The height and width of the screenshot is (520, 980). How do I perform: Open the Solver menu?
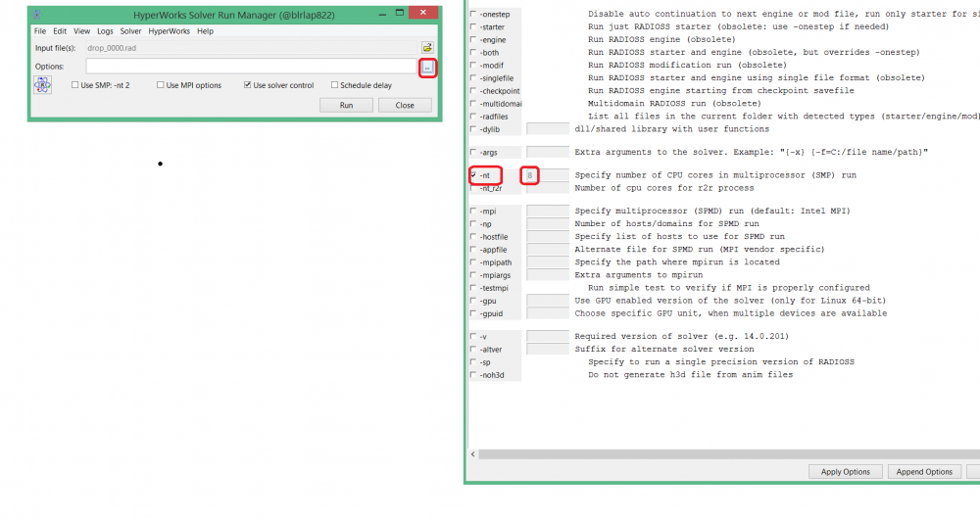point(130,31)
